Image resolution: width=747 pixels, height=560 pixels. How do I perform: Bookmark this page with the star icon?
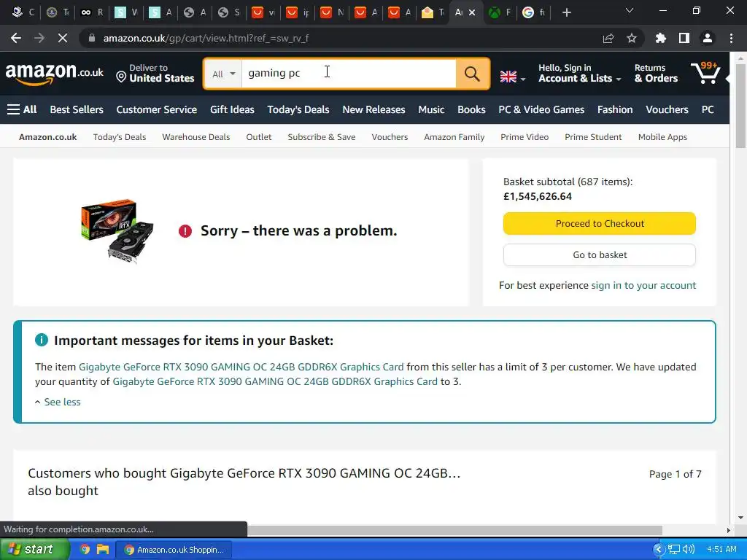[632, 38]
